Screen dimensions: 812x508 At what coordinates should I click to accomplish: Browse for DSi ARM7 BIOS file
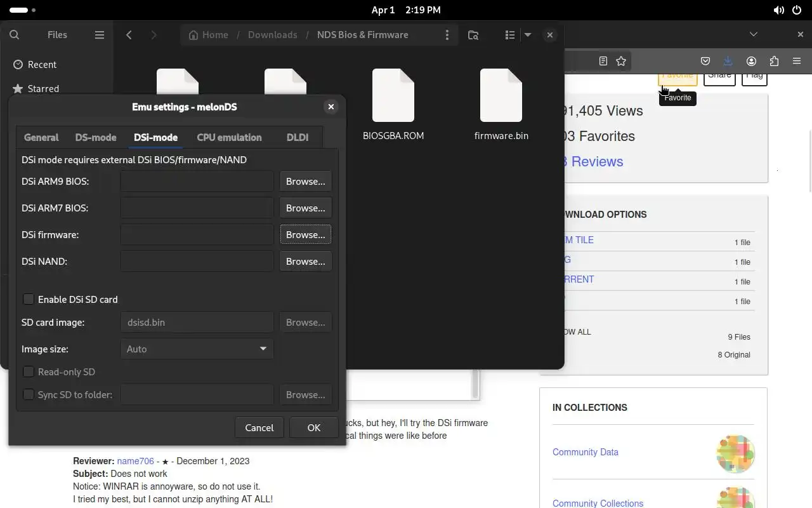[x=306, y=208]
